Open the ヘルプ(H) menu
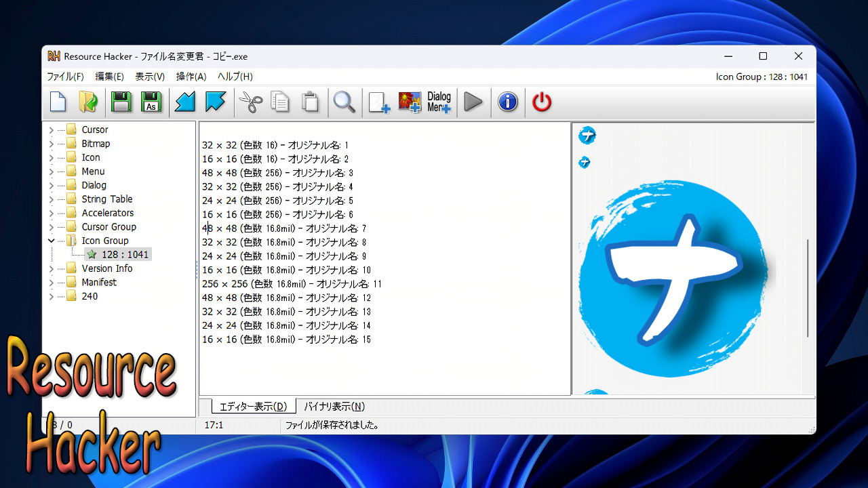868x488 pixels. (x=235, y=77)
